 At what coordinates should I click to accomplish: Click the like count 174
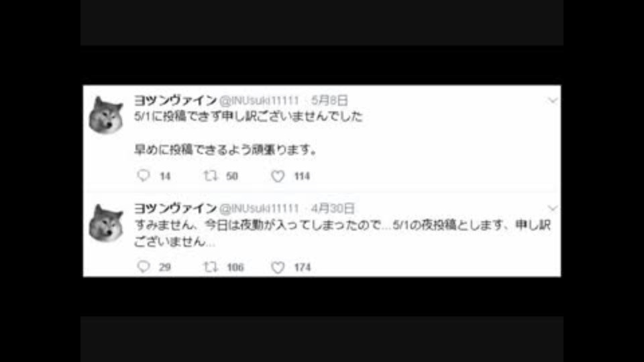[303, 267]
